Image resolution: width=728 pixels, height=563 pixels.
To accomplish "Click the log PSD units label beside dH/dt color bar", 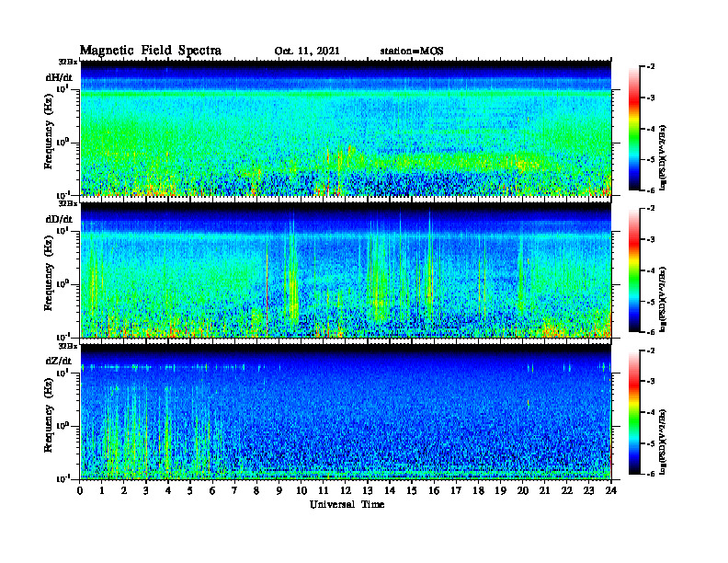I will pyautogui.click(x=663, y=157).
